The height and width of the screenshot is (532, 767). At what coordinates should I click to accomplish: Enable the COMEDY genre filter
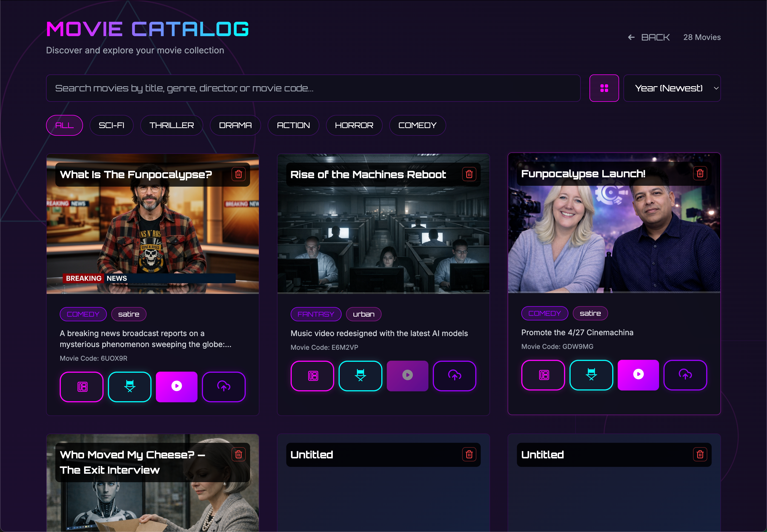(417, 125)
